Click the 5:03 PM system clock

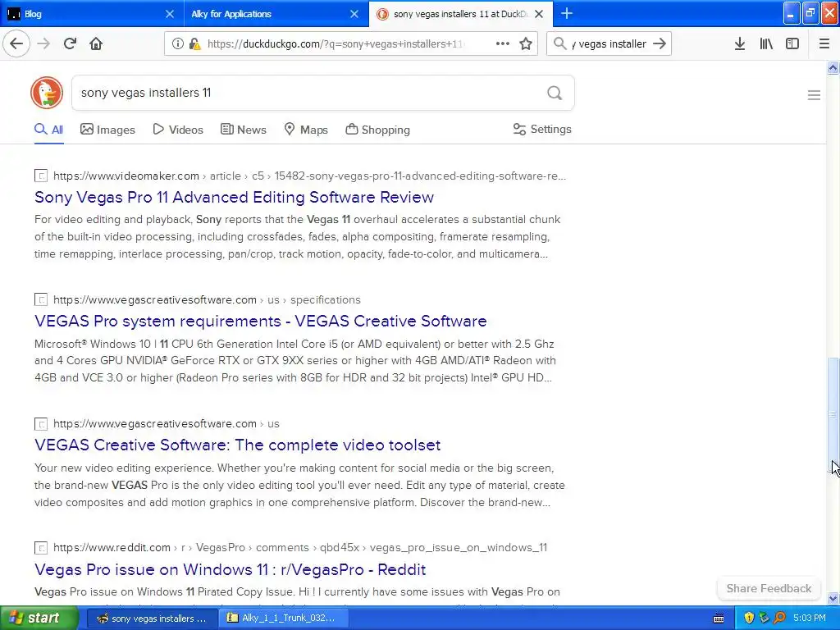click(x=810, y=619)
